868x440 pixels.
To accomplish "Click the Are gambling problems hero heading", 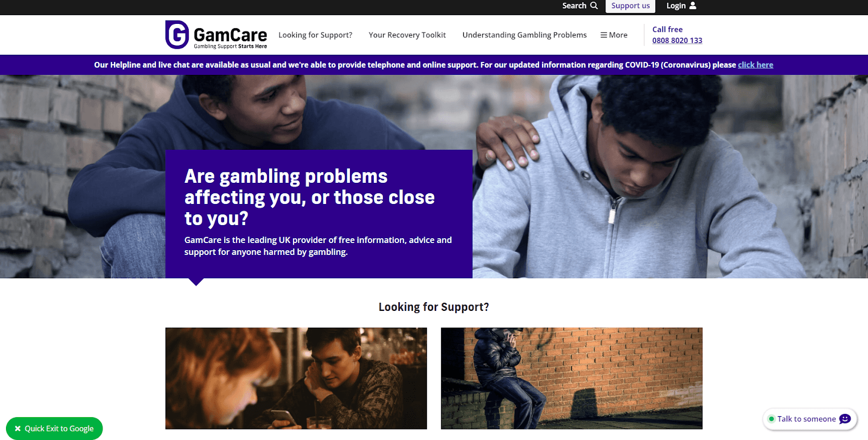I will coord(309,197).
